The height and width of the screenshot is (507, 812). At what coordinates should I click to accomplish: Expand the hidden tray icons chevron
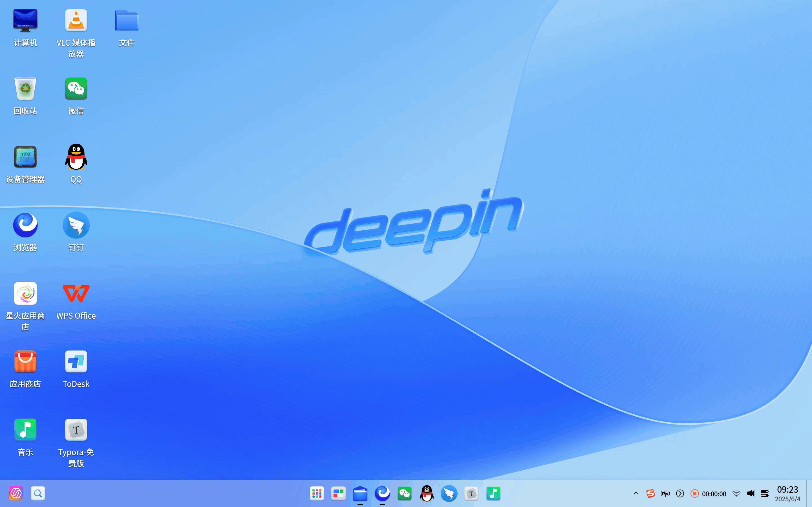(x=636, y=493)
